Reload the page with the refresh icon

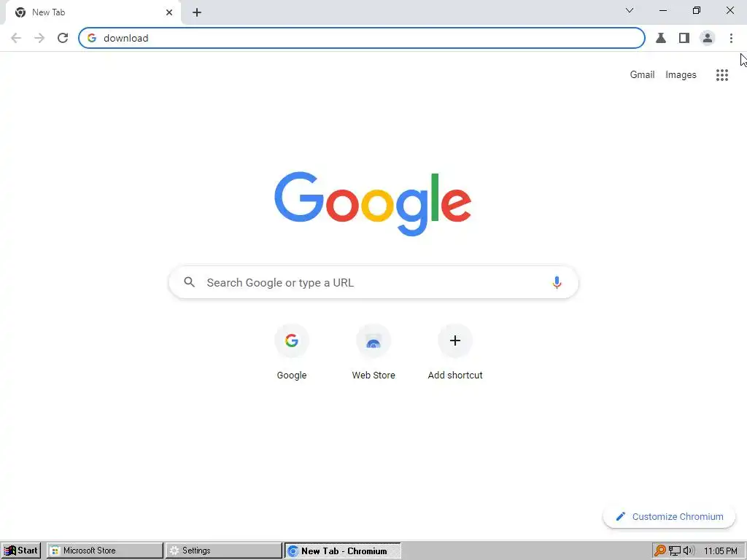(63, 38)
